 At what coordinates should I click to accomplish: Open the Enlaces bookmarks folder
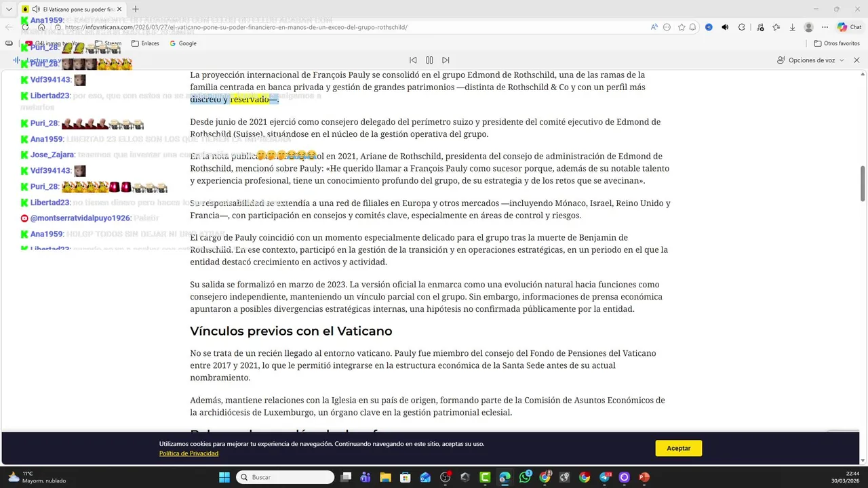(x=145, y=43)
